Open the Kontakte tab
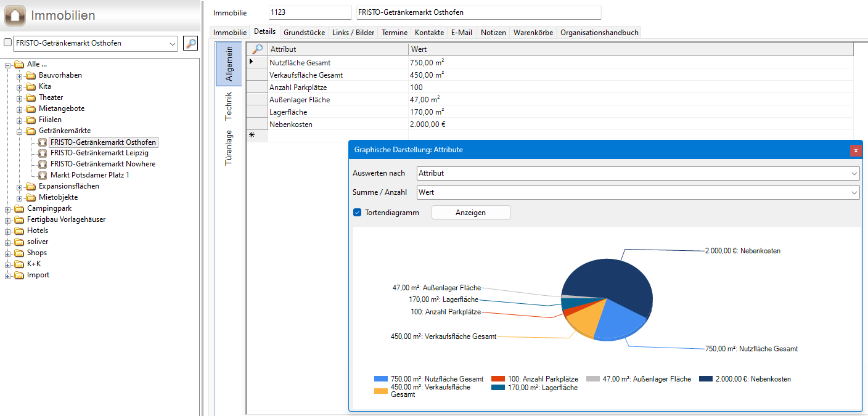868x416 pixels. click(x=430, y=33)
